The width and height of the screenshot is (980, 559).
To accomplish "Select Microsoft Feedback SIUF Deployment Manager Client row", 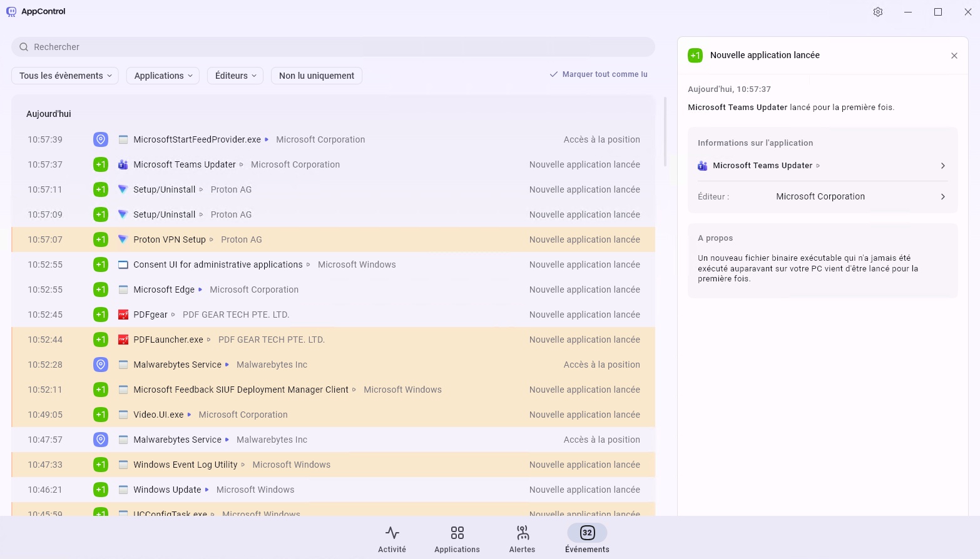I will 333,390.
